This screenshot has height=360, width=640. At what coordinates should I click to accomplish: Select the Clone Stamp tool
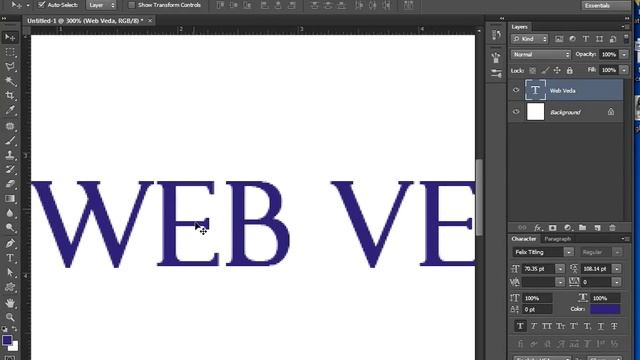click(10, 155)
